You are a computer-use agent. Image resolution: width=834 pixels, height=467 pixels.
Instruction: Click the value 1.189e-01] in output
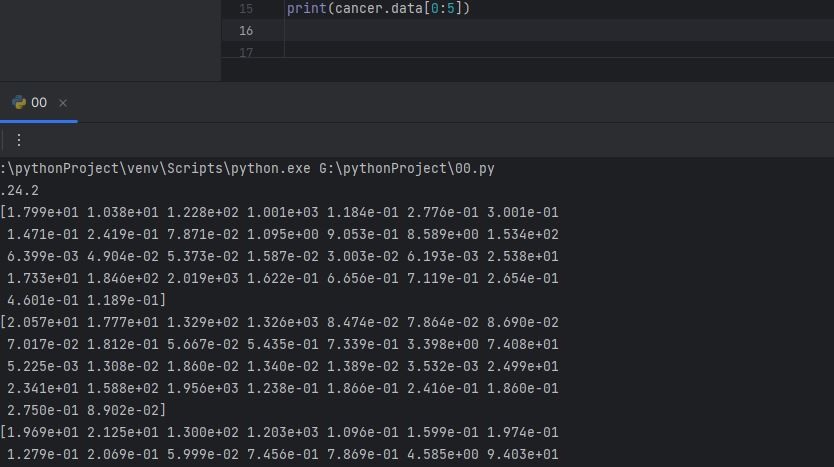point(127,301)
